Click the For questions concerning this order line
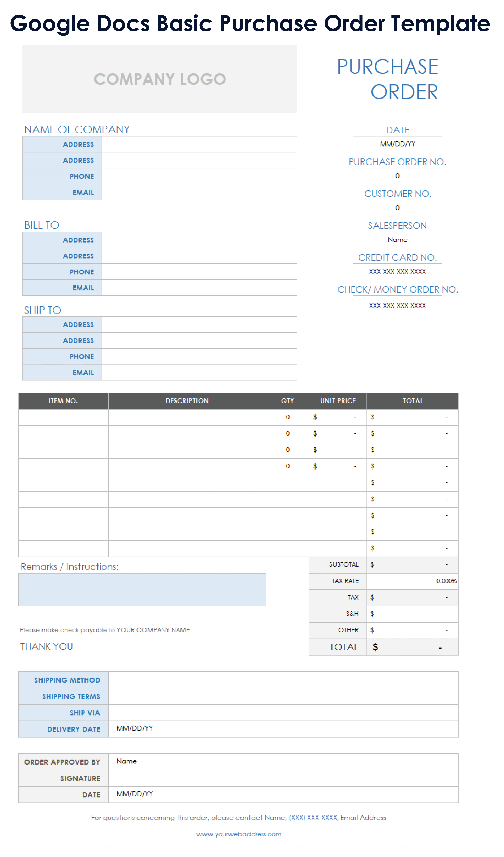Screen dimensions: 504x857 pyautogui.click(x=238, y=818)
